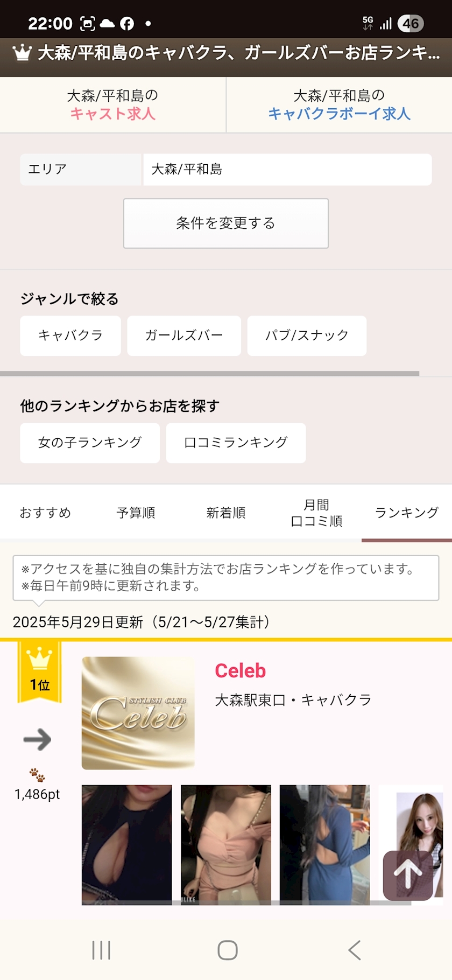Image resolution: width=452 pixels, height=980 pixels.
Task: Open 女の子ランキング
Action: 90,443
